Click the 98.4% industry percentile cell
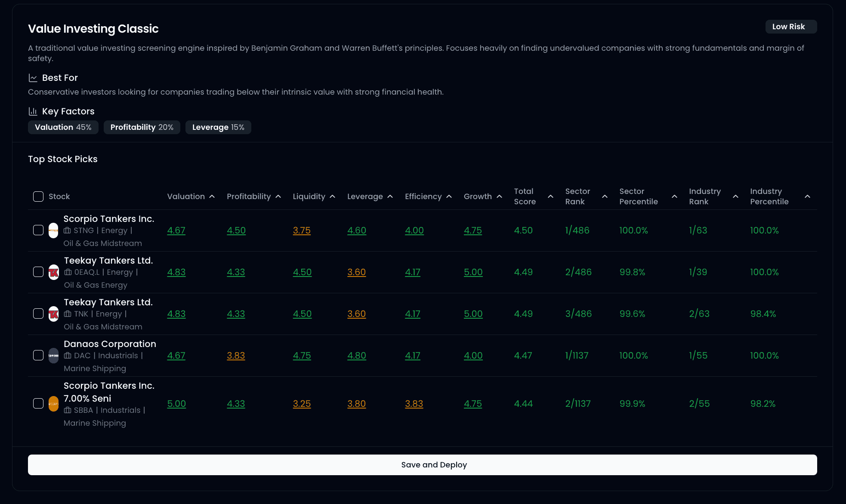The width and height of the screenshot is (846, 504). 763,314
